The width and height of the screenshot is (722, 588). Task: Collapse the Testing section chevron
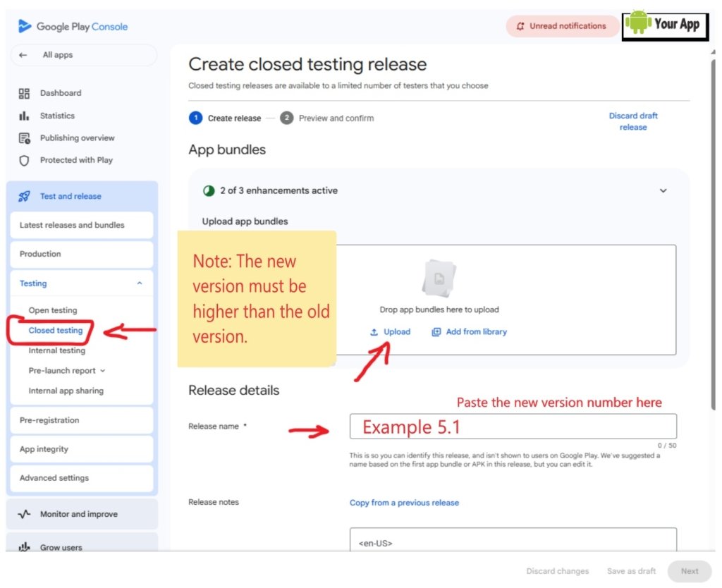pos(140,283)
